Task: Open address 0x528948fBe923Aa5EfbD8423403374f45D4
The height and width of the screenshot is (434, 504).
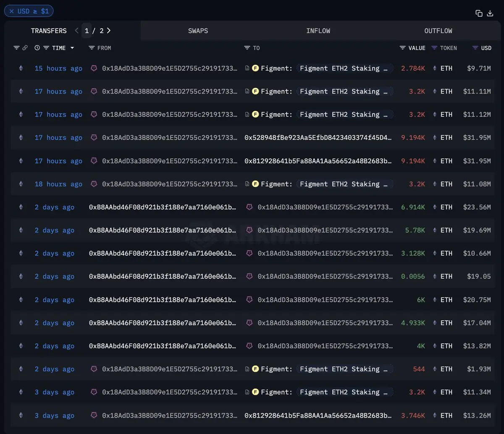Action: point(318,138)
